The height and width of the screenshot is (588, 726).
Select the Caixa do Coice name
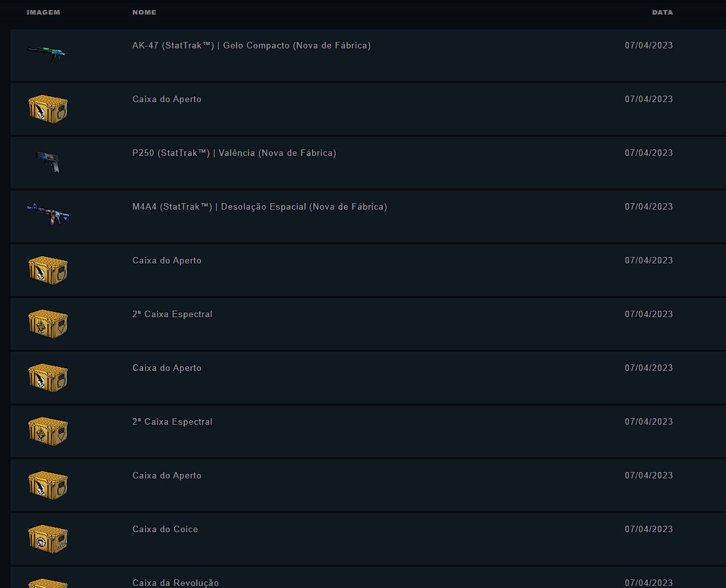pos(165,529)
